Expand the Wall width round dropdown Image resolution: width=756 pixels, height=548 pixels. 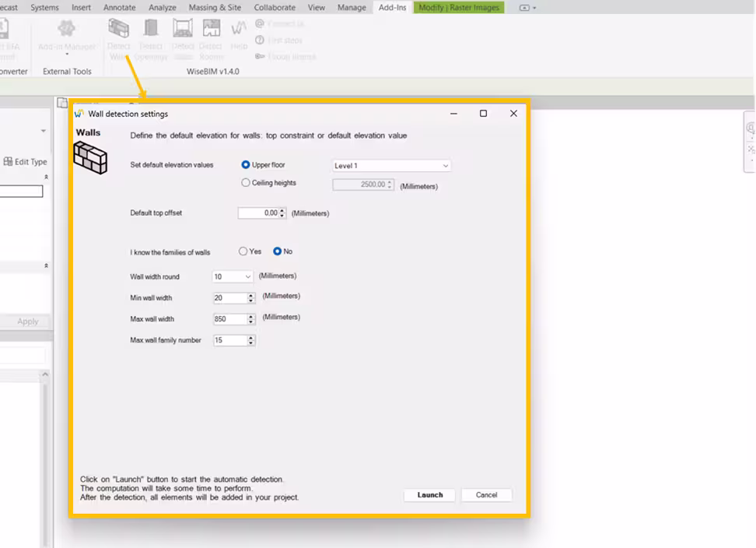click(x=247, y=276)
